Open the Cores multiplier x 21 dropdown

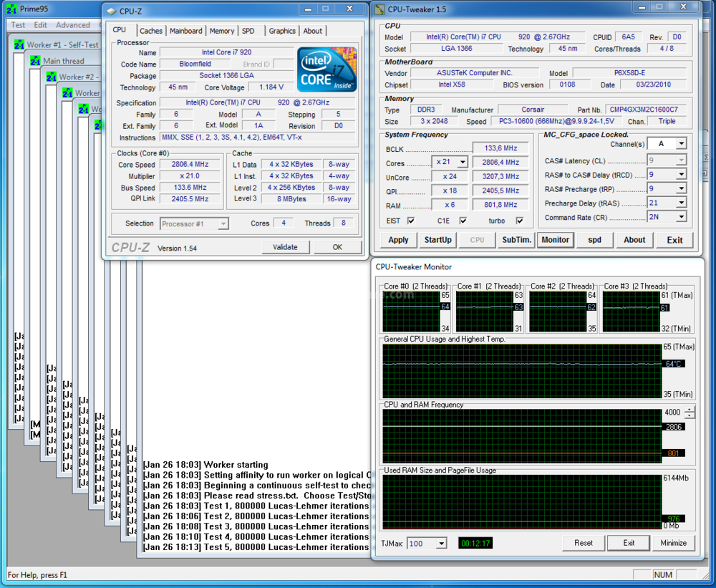[463, 162]
